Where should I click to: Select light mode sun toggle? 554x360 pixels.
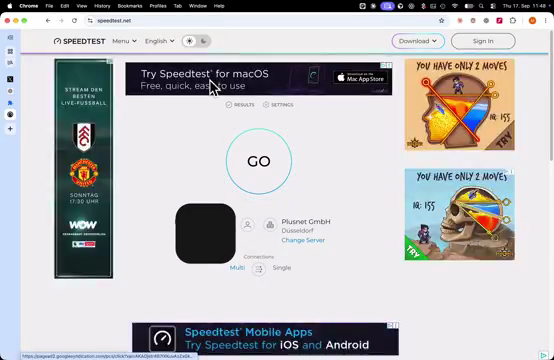click(189, 41)
